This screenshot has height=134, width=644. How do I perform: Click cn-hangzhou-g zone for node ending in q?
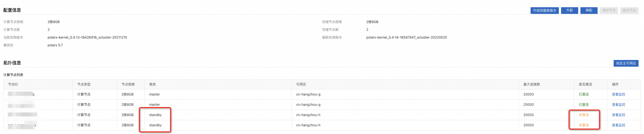pos(308,94)
